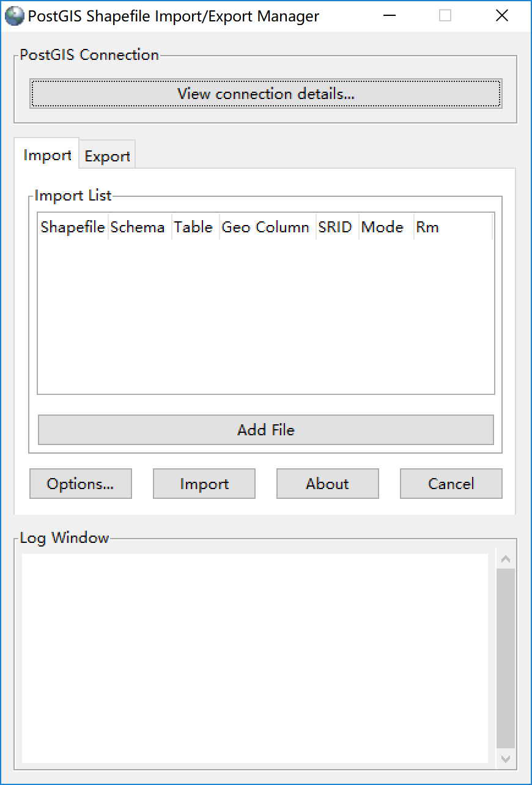Click the Mode column header

point(383,227)
